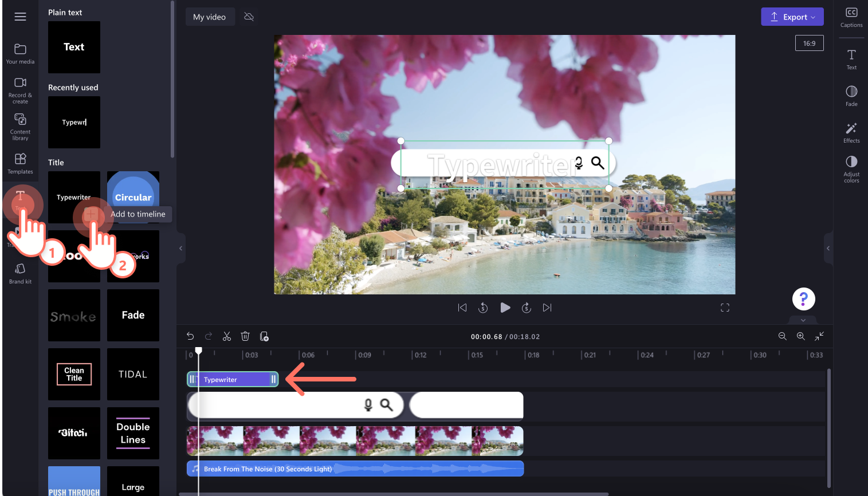Open Content library tab
868x496 pixels.
click(x=20, y=127)
